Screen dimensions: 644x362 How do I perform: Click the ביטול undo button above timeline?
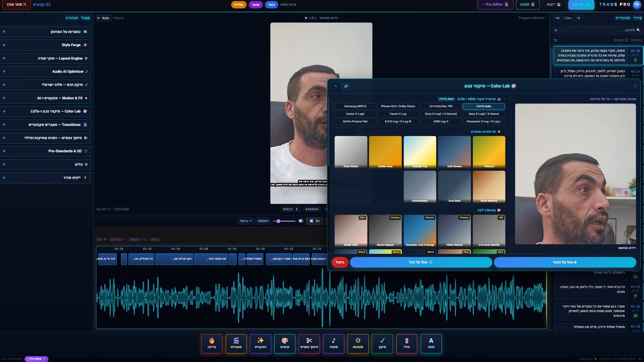(x=246, y=221)
